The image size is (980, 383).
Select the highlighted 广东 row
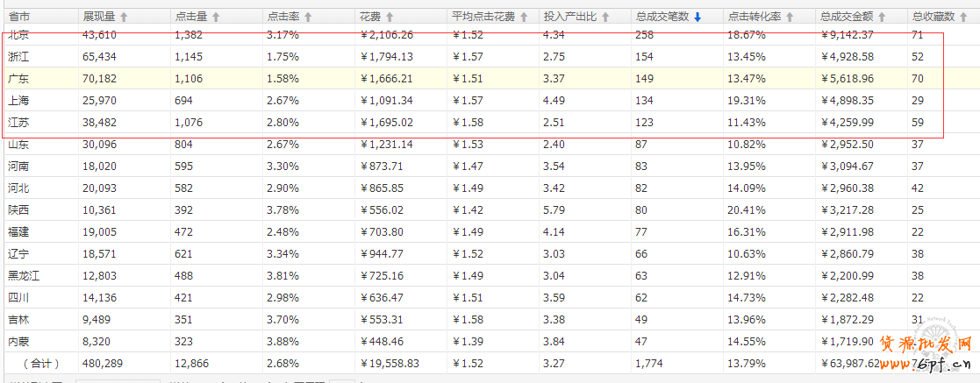[18, 79]
